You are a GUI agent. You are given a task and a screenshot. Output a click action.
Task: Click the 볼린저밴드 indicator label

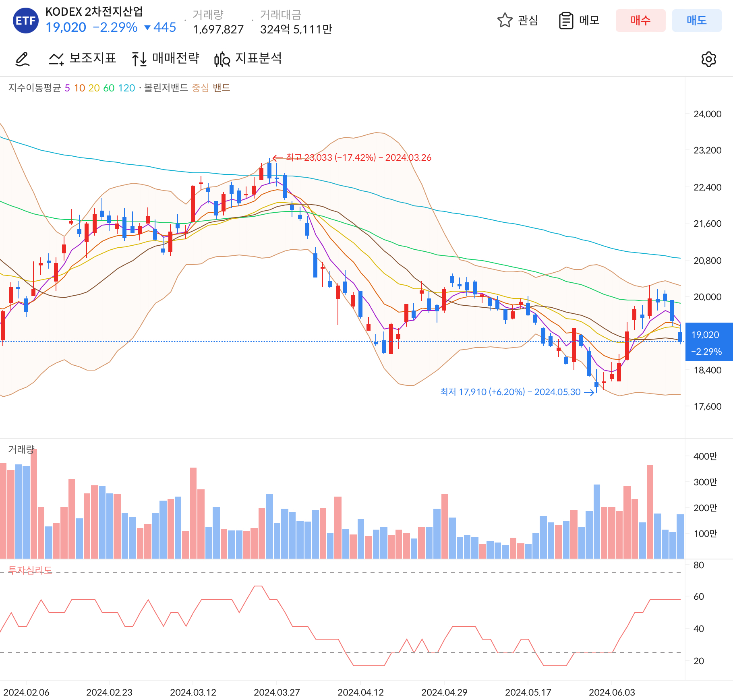tap(166, 88)
